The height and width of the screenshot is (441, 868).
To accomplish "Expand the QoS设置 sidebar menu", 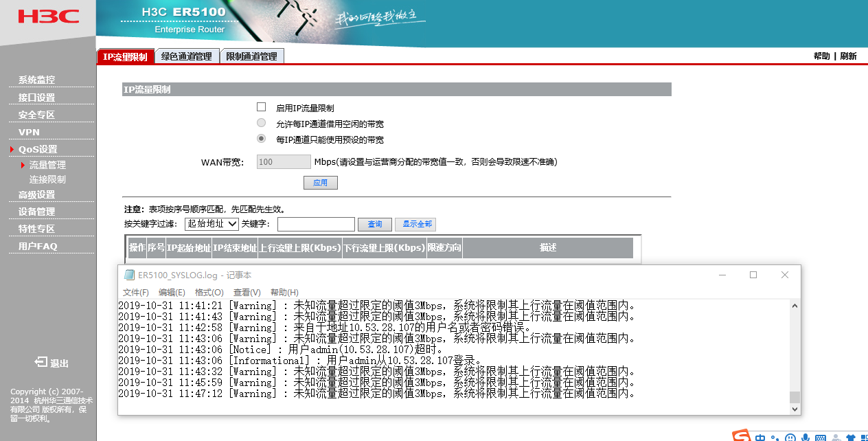I will coord(38,149).
